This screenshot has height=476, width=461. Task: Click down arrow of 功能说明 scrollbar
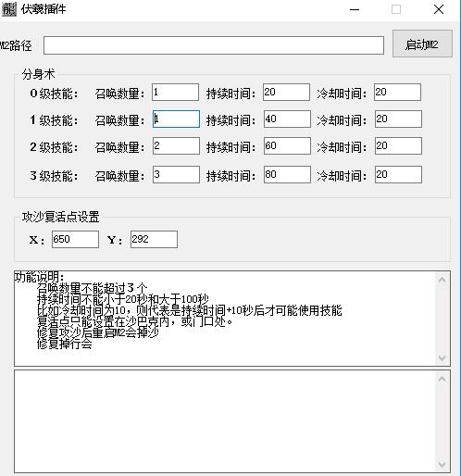[442, 358]
